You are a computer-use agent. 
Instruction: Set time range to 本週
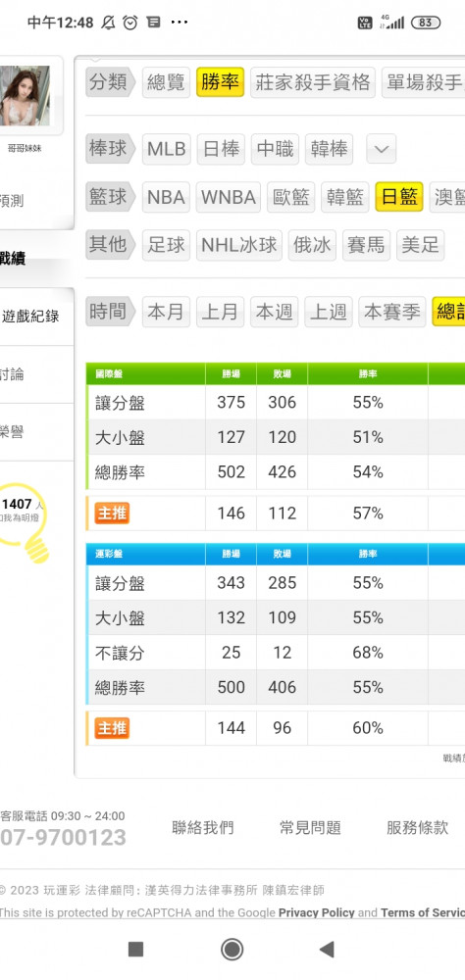pyautogui.click(x=275, y=312)
